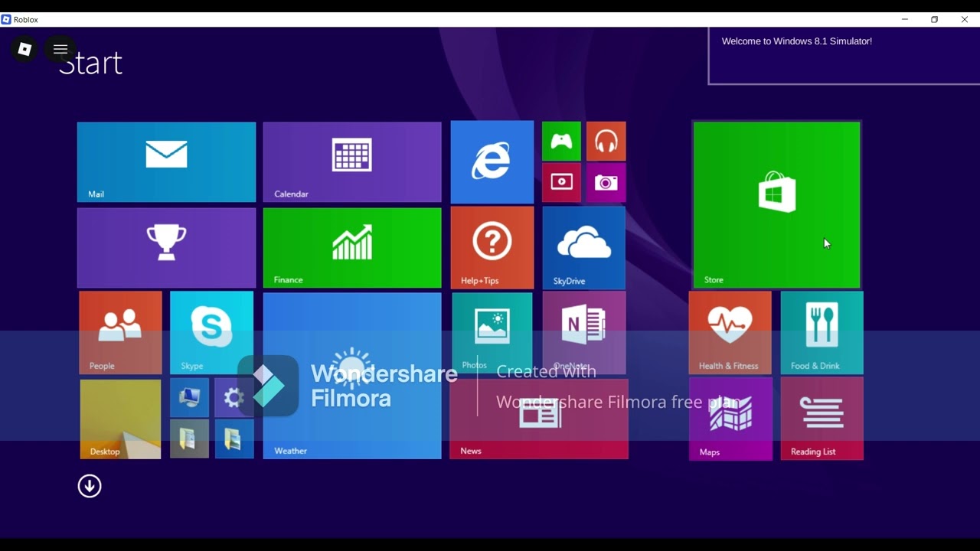This screenshot has width=980, height=551.
Task: Open the Maps tile
Action: tap(730, 419)
